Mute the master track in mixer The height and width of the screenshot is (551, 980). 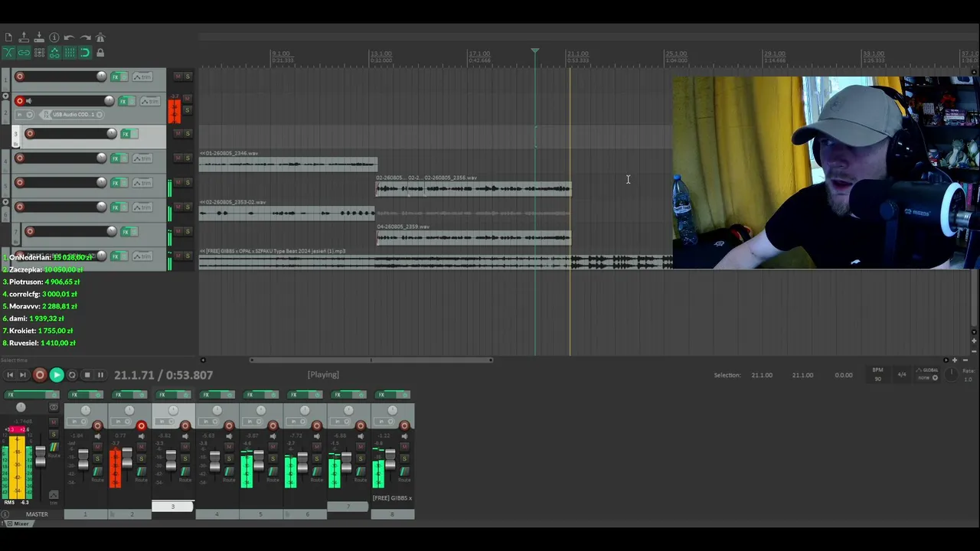[53, 422]
